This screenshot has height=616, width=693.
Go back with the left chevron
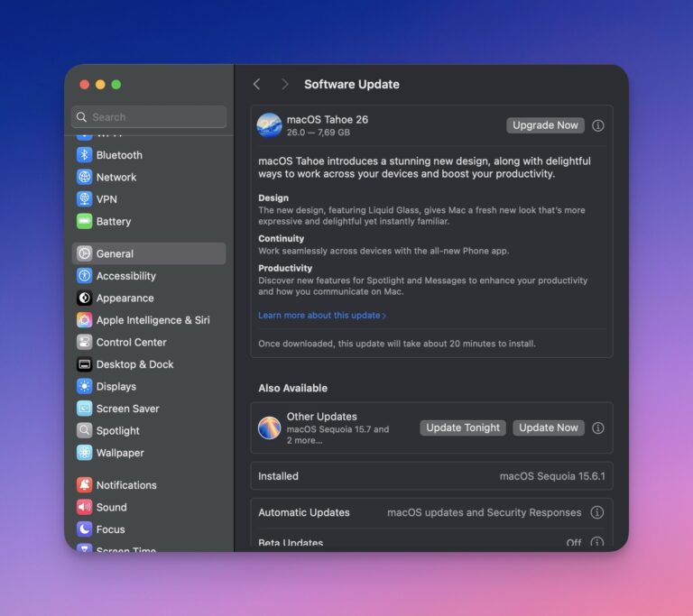click(257, 84)
